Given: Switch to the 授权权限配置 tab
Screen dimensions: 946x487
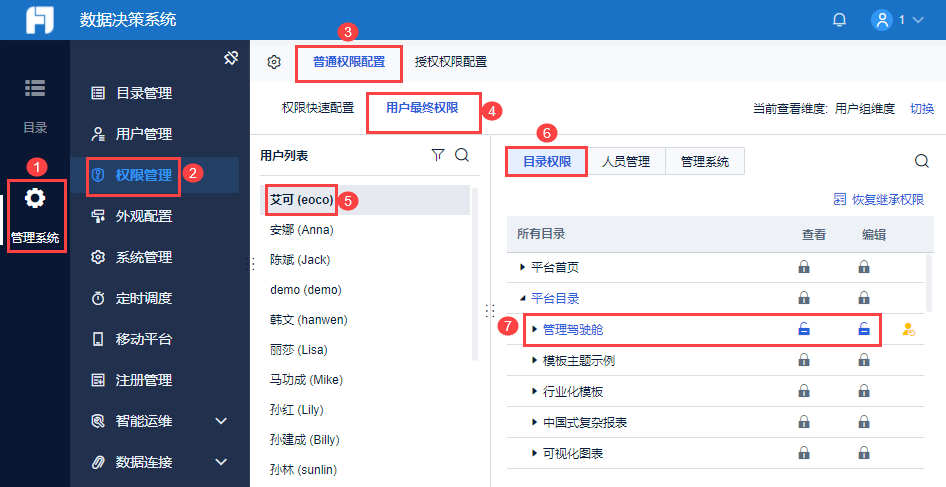Looking at the screenshot, I should (x=451, y=62).
